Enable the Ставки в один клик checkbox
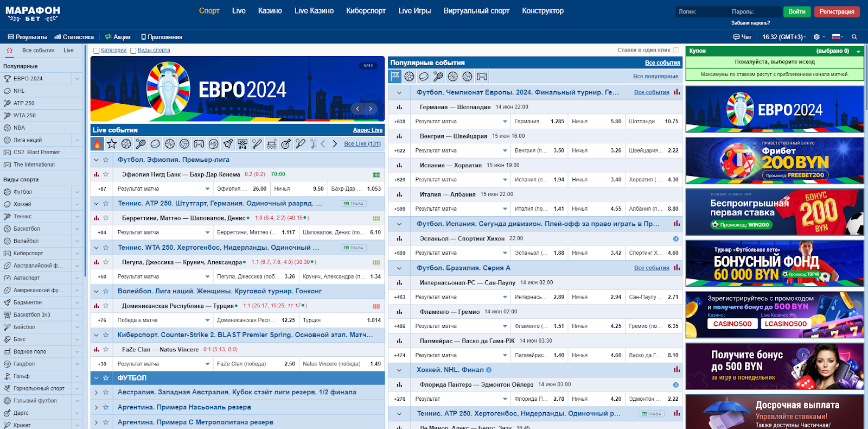868x429 pixels. [676, 50]
